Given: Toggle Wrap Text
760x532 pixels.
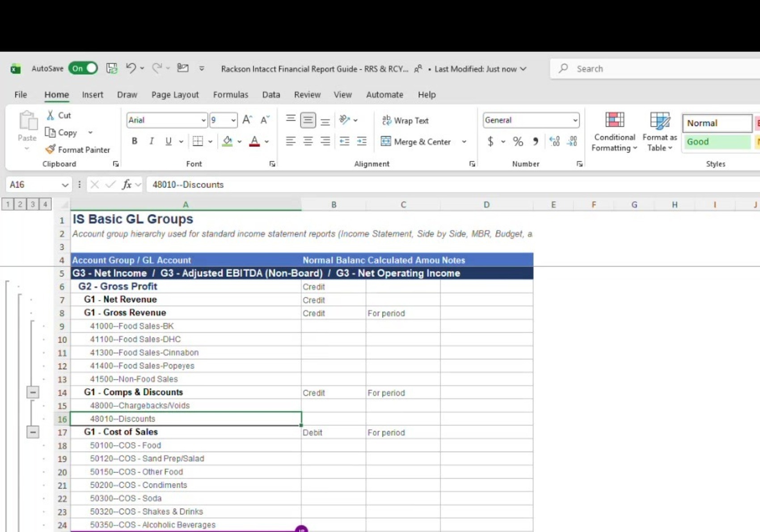Looking at the screenshot, I should pos(405,121).
